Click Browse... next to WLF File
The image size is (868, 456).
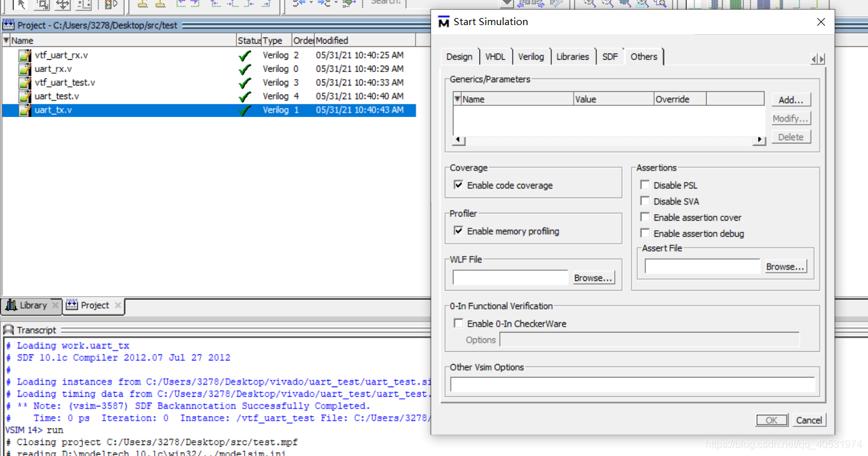tap(594, 278)
